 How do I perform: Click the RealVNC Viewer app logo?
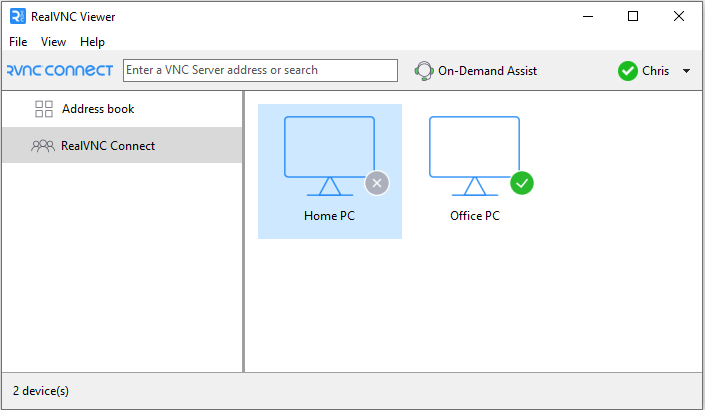[x=18, y=16]
